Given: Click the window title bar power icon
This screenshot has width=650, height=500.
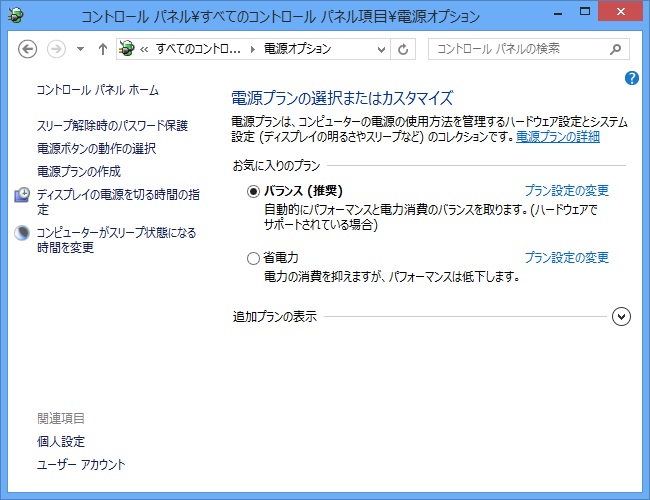Looking at the screenshot, I should 18,16.
